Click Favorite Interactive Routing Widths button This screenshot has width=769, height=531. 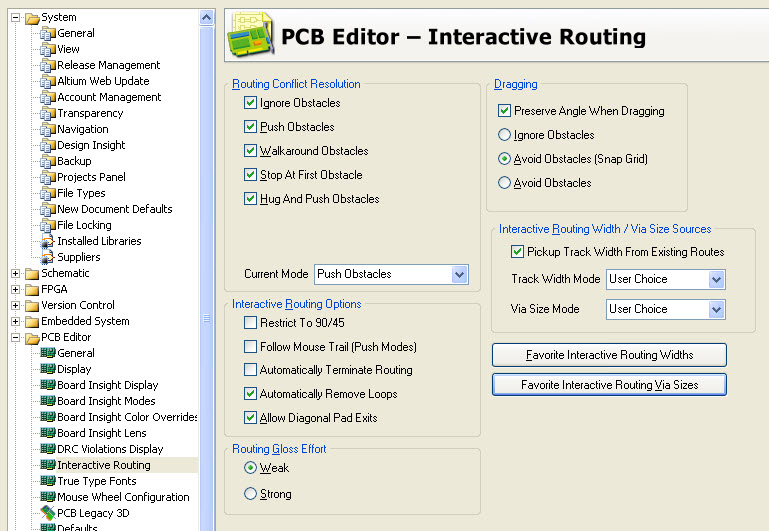(609, 355)
